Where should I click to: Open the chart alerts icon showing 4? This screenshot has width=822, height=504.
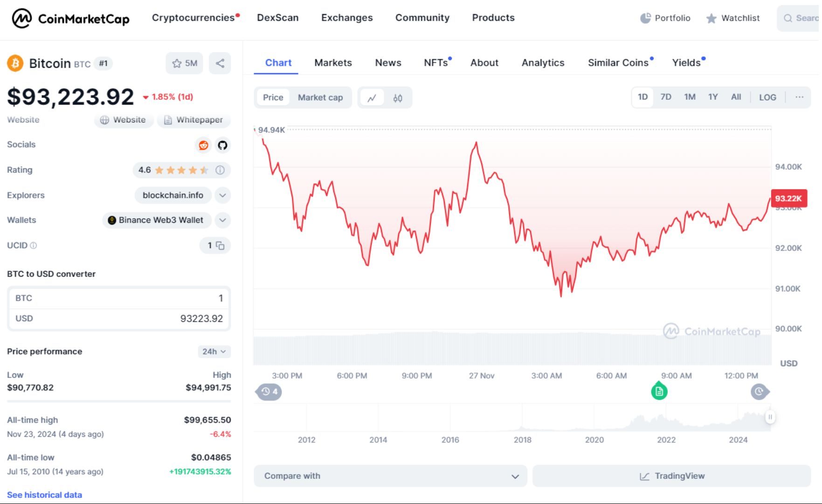click(x=269, y=392)
